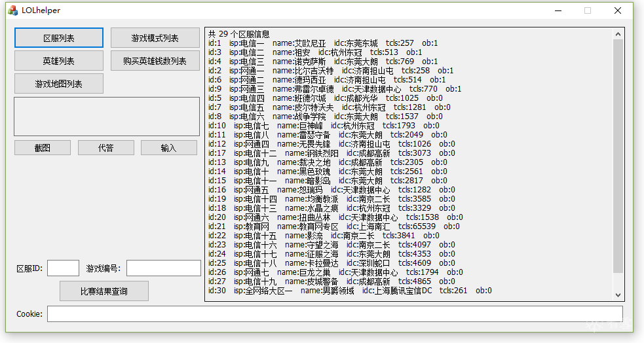The height and width of the screenshot is (343, 644).
Task: Select the row id:27 皮城警备
Action: coord(331,281)
